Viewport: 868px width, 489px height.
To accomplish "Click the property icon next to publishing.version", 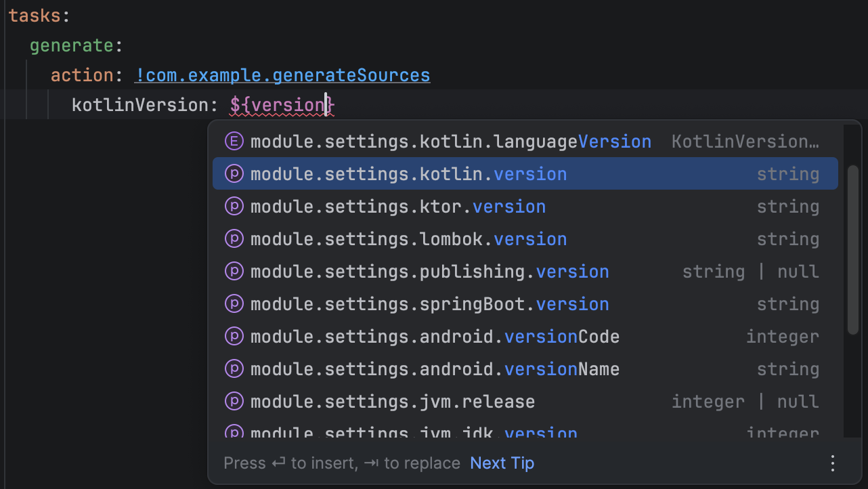I will [x=234, y=272].
